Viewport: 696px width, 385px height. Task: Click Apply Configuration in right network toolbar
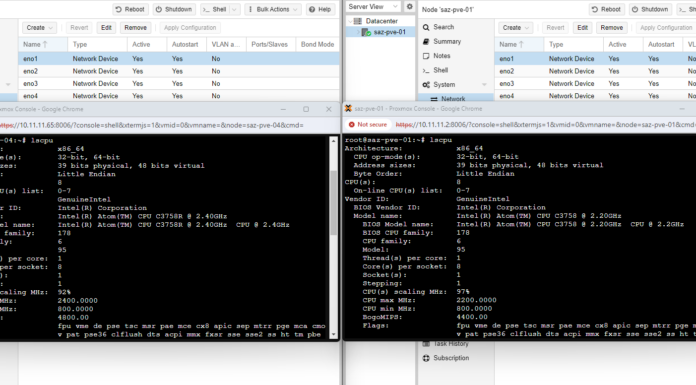(666, 28)
